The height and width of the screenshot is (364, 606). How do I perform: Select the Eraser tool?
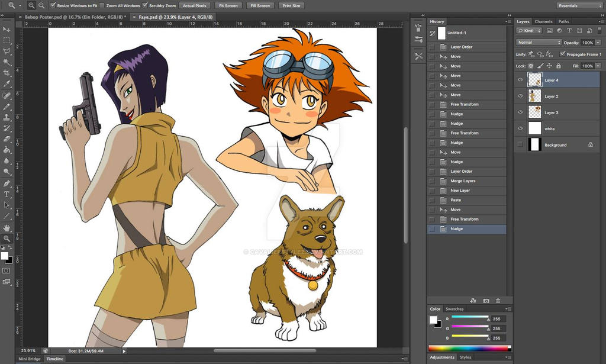[7, 138]
